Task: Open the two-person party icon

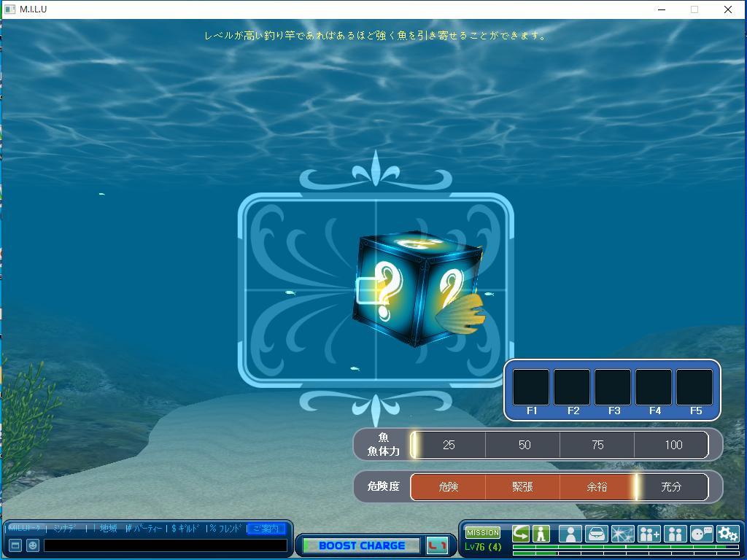Action: [x=675, y=534]
